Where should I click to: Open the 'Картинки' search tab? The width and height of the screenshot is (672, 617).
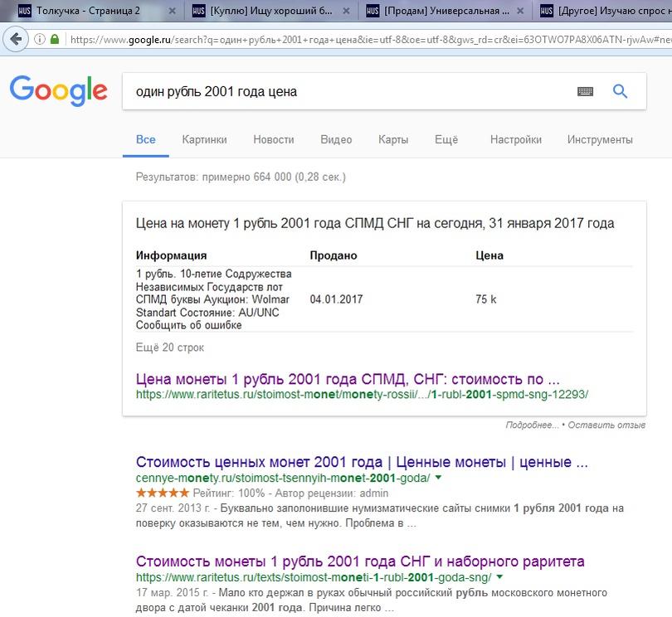[x=204, y=139]
